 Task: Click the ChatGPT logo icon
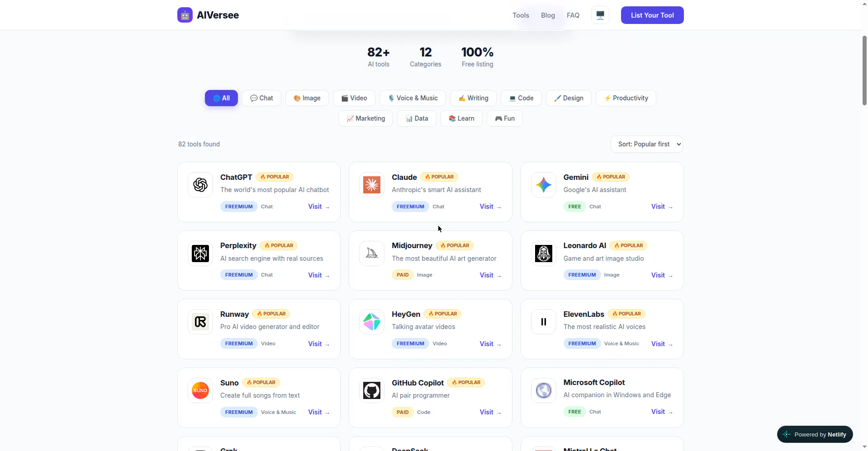200,185
